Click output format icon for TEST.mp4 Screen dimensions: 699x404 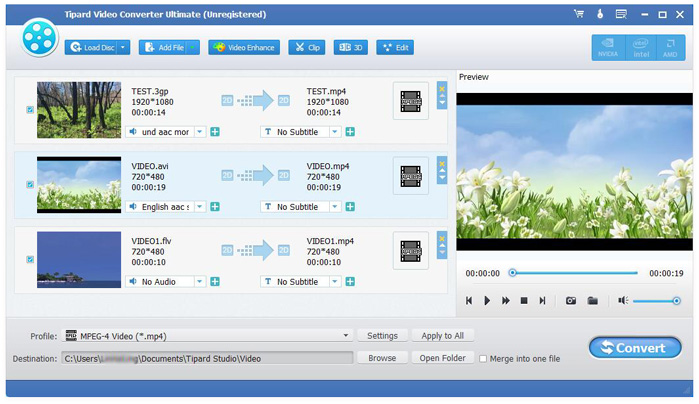pos(411,101)
